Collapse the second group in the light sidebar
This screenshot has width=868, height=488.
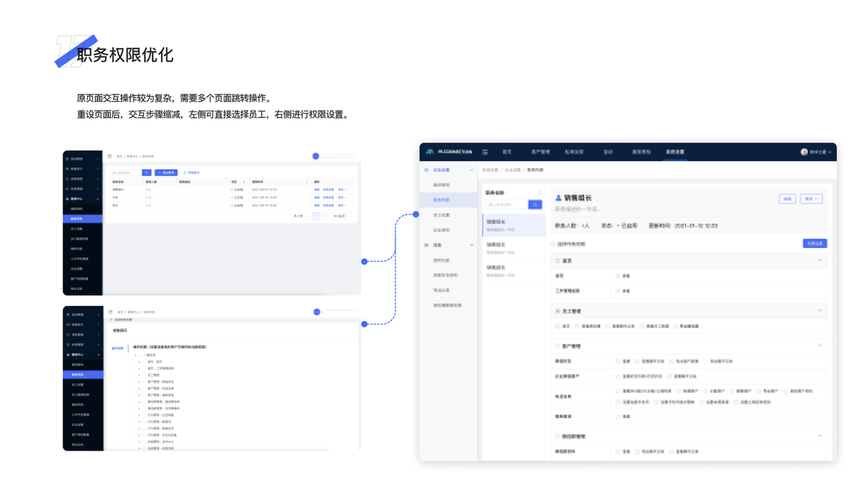pyautogui.click(x=472, y=245)
